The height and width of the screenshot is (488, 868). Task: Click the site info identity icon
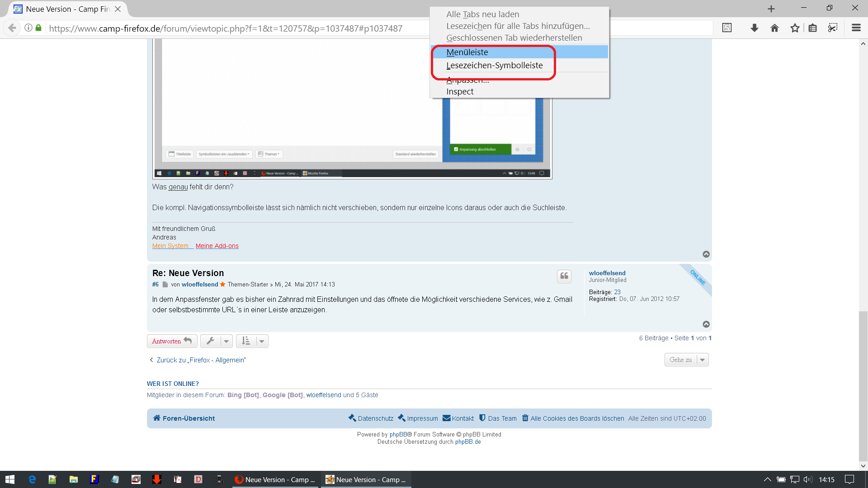pyautogui.click(x=28, y=28)
